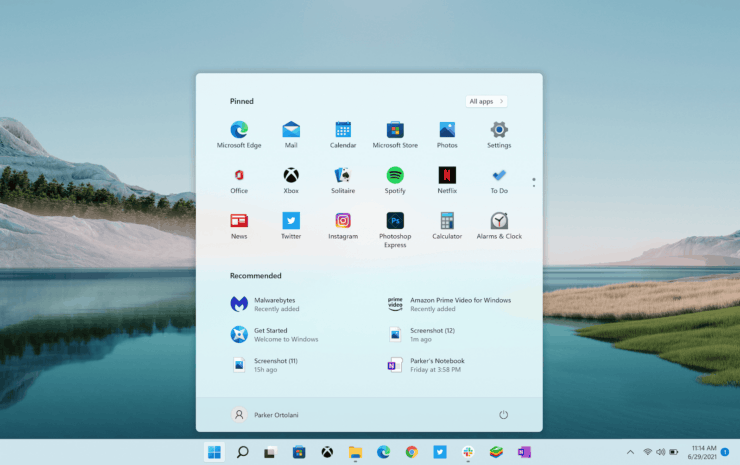Image resolution: width=740 pixels, height=465 pixels.
Task: Open Microsoft Edge from pinned apps
Action: point(239,135)
